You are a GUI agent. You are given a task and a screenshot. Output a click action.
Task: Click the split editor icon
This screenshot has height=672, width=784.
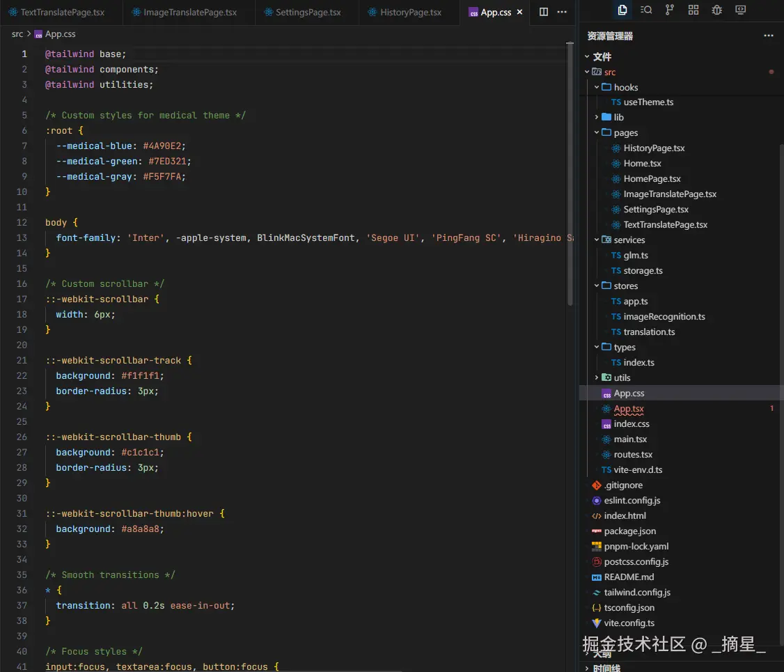tap(544, 12)
